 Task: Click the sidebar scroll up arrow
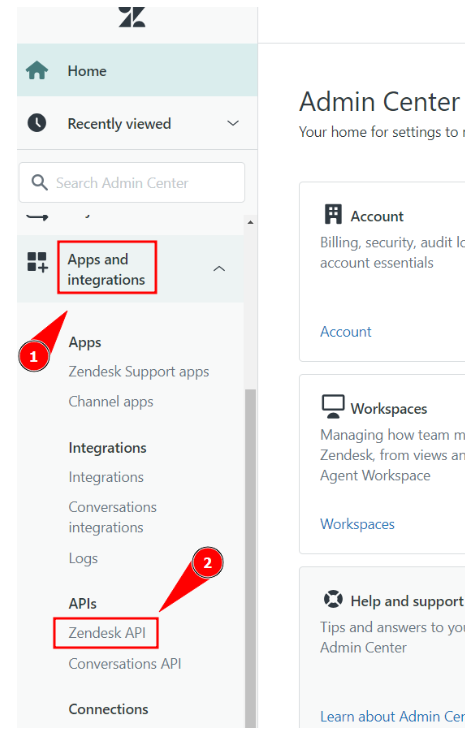250,222
